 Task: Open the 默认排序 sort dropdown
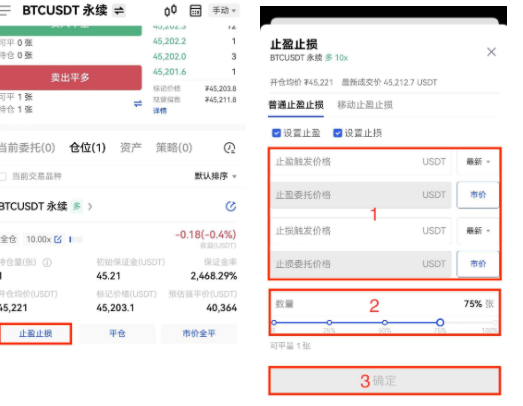click(215, 176)
